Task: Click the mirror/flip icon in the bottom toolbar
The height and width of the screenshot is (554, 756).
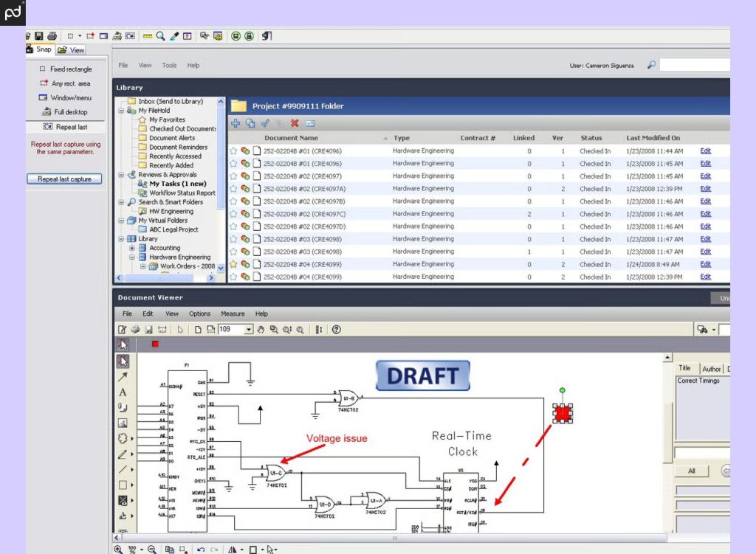Action: 233,549
